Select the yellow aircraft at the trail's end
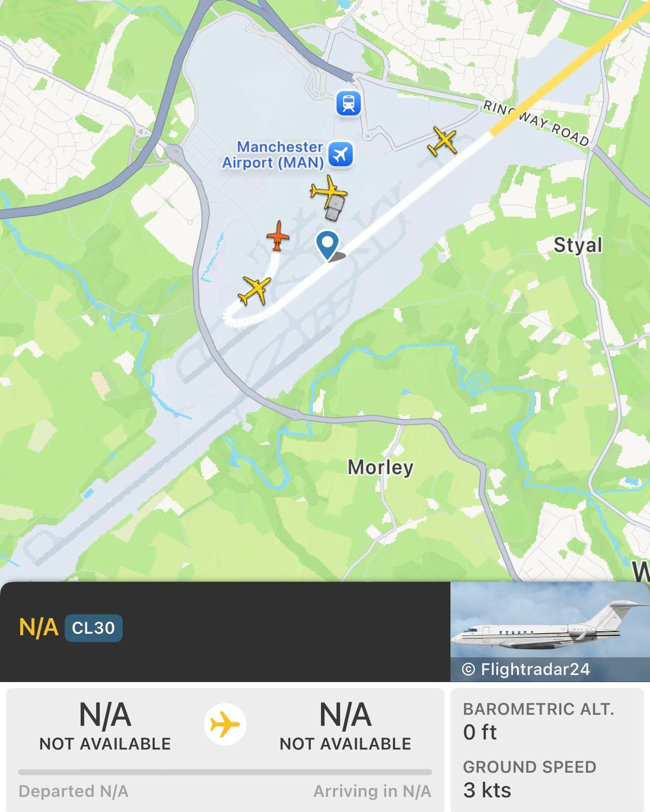This screenshot has height=812, width=650. [254, 290]
